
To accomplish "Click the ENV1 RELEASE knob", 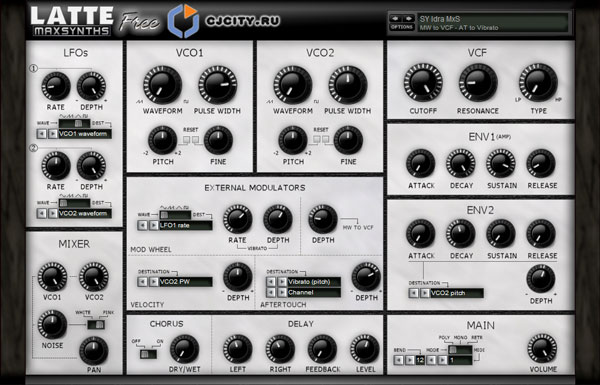I will (541, 163).
